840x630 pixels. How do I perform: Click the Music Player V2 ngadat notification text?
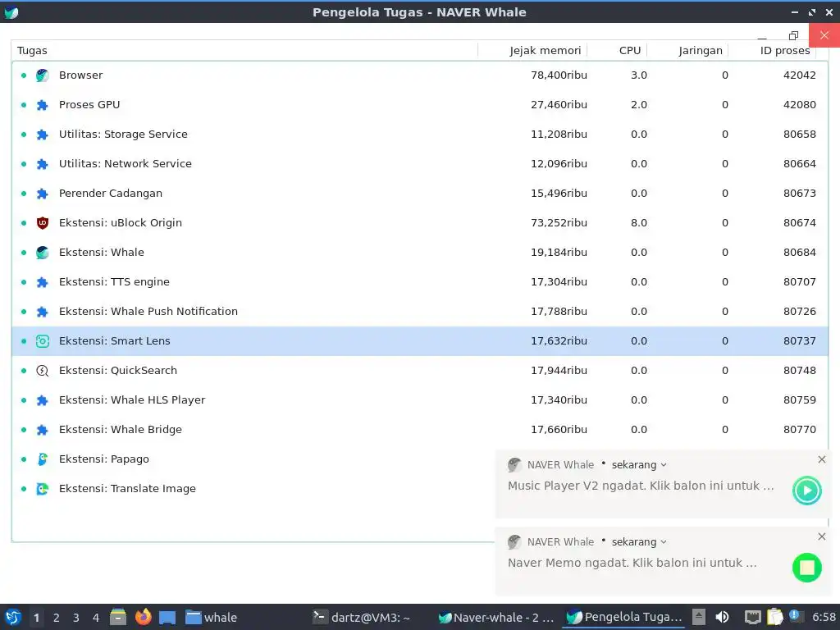pos(641,486)
